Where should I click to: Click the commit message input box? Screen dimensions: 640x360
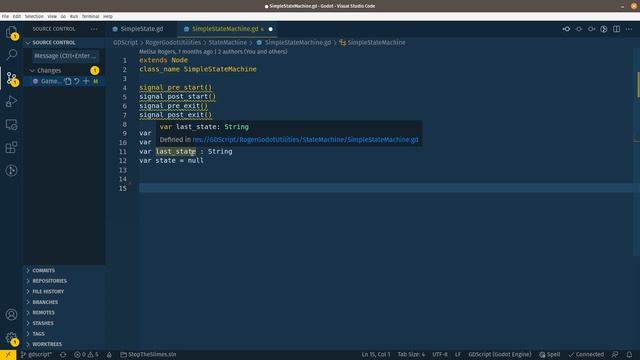pos(65,56)
